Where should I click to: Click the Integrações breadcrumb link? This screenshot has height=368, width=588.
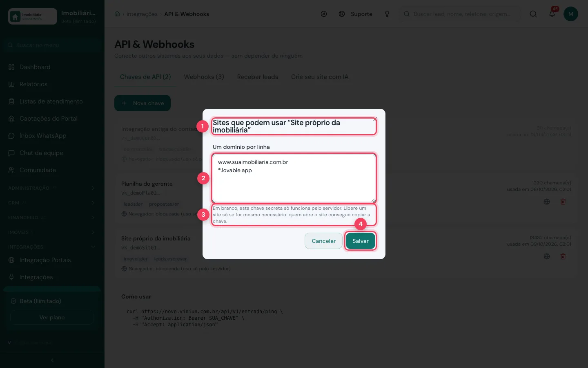142,14
